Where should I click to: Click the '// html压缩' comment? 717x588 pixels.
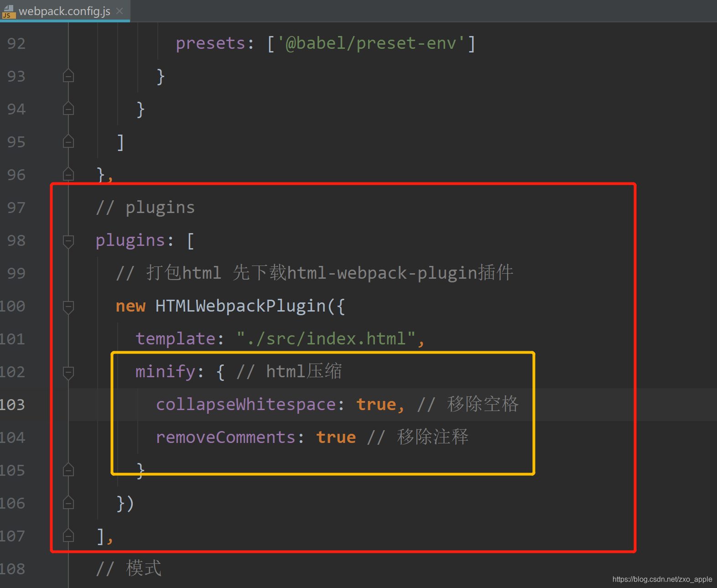[x=289, y=372]
